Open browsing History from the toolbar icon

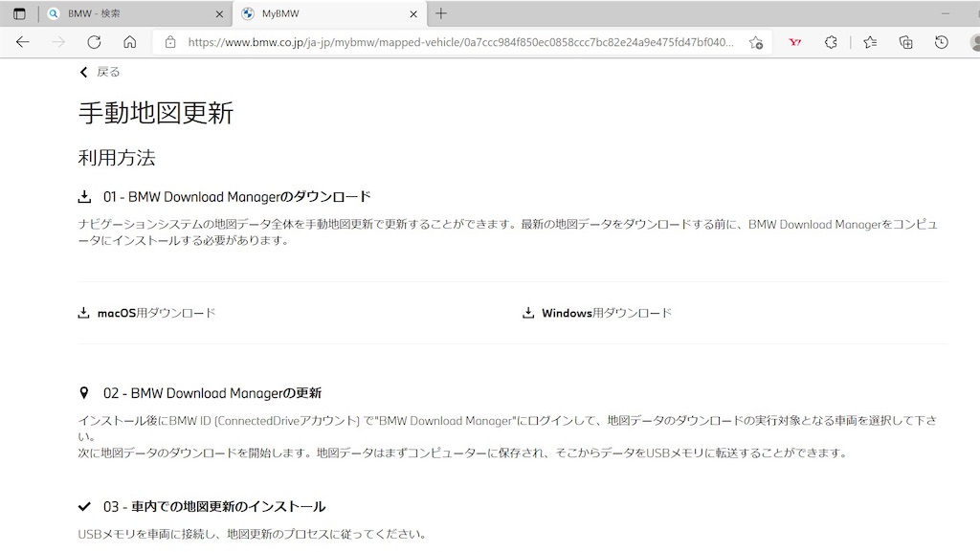point(941,42)
